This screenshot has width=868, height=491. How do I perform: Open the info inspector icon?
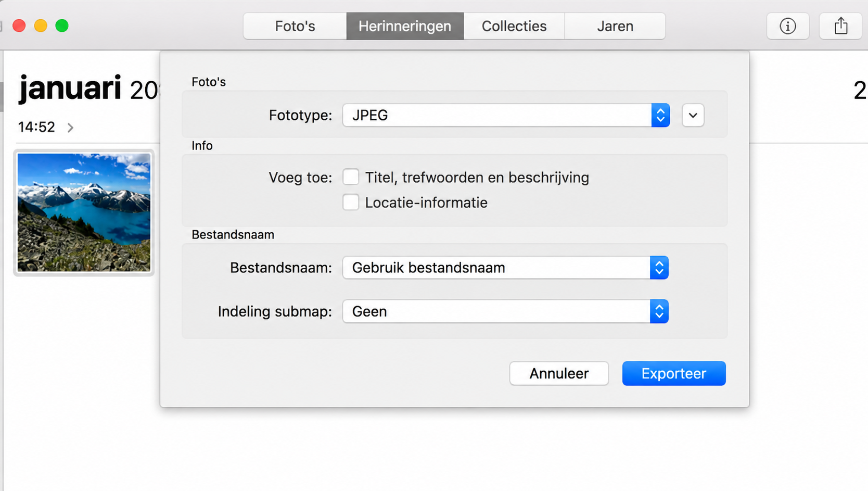point(788,26)
